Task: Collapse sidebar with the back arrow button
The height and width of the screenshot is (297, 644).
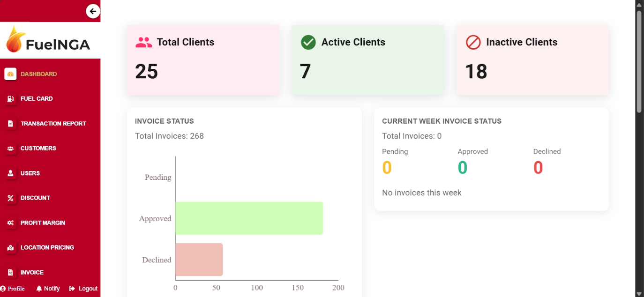Action: pos(93,11)
